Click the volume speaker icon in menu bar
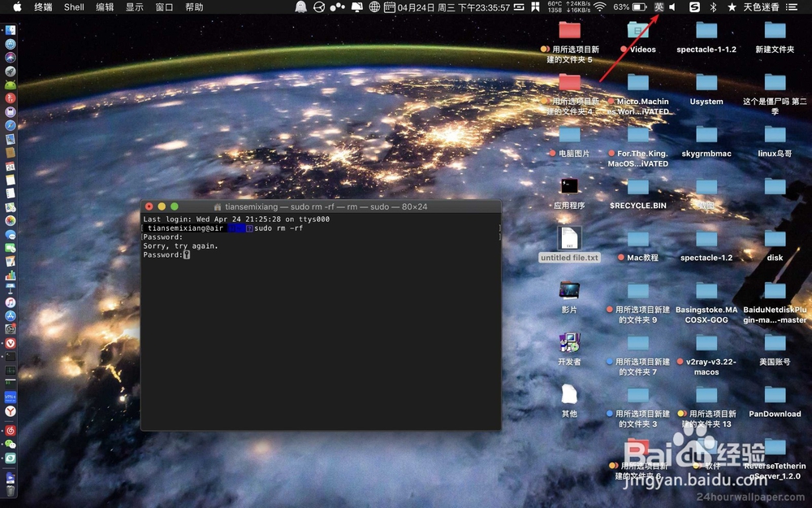 point(672,7)
